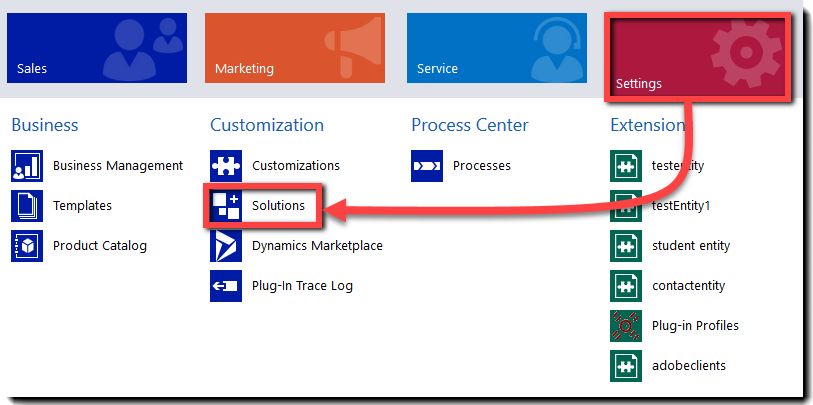Click the testentity green entity icon
813x405 pixels.
626,166
